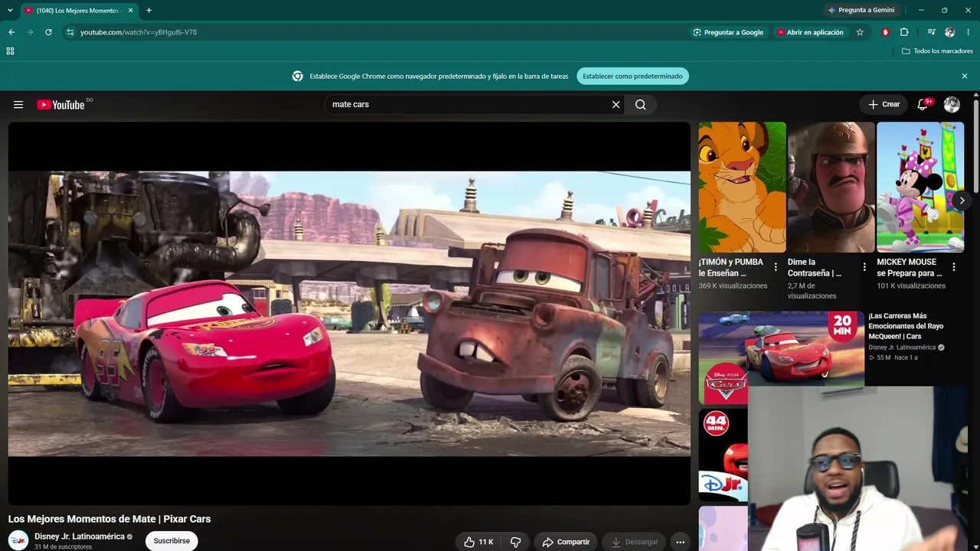Click Establecer como predeterminado button
This screenshot has width=980, height=551.
click(632, 77)
